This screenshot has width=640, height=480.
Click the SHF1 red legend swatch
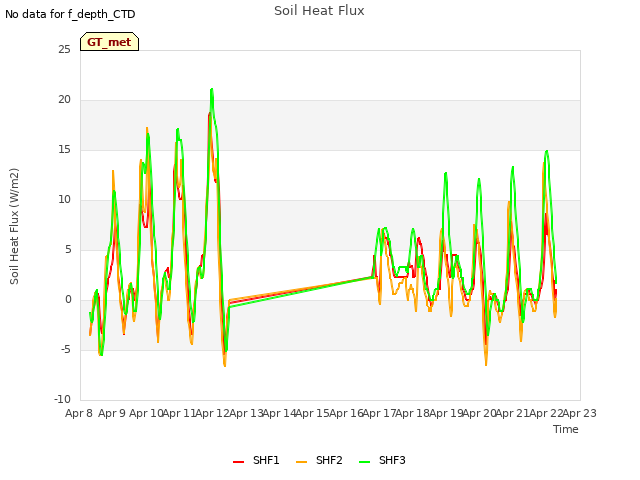(x=238, y=461)
